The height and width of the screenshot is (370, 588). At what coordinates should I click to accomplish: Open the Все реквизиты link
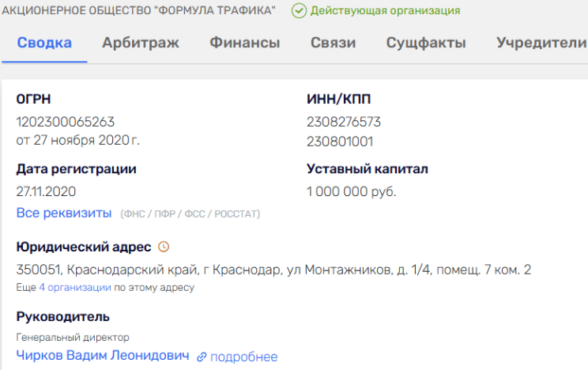(x=64, y=213)
